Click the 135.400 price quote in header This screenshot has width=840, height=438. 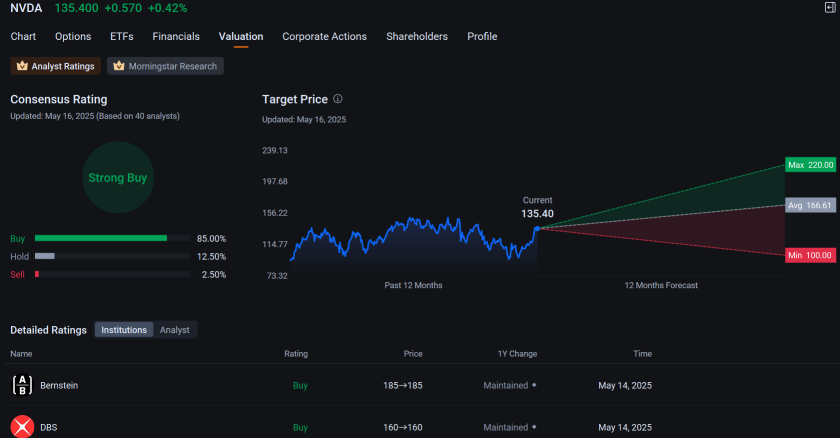coord(77,8)
